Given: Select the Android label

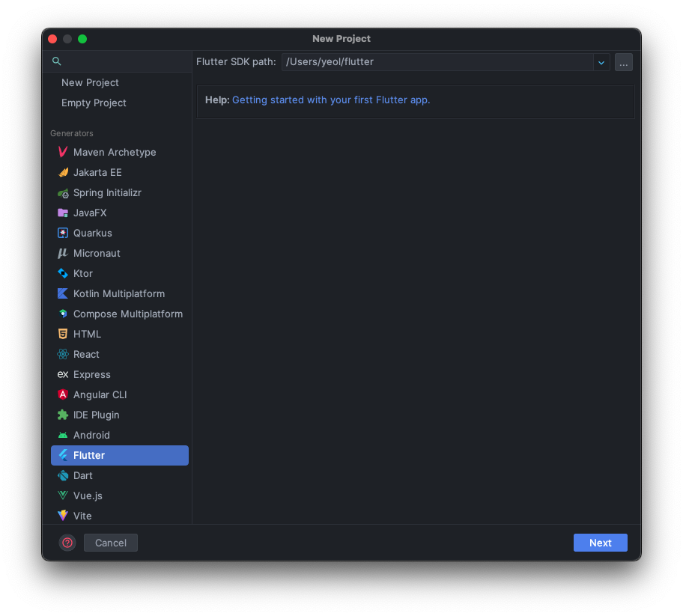Looking at the screenshot, I should pyautogui.click(x=91, y=435).
